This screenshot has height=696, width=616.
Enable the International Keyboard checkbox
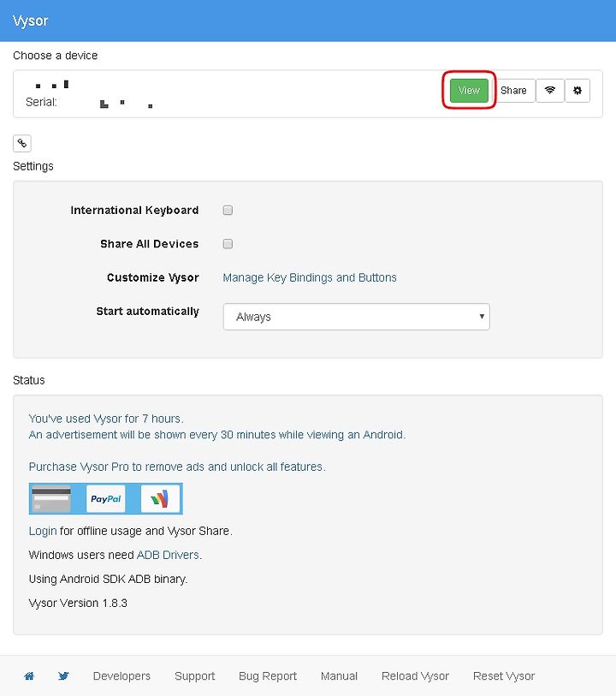228,210
